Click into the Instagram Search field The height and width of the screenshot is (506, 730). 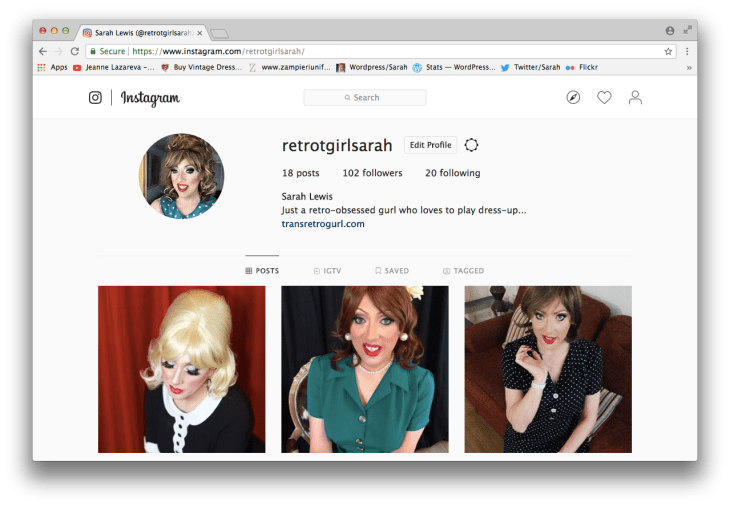(x=365, y=98)
